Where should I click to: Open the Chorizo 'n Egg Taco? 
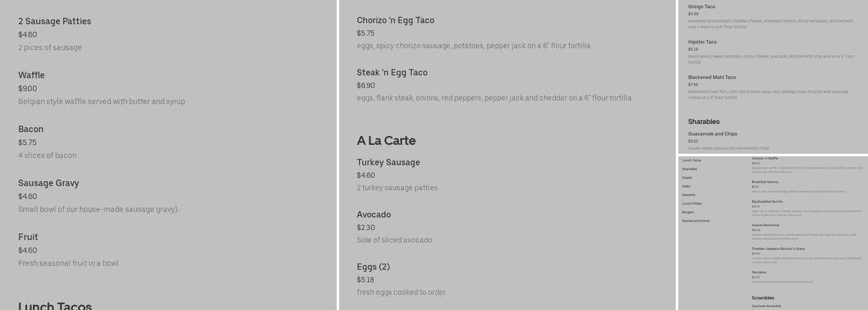[x=395, y=20]
